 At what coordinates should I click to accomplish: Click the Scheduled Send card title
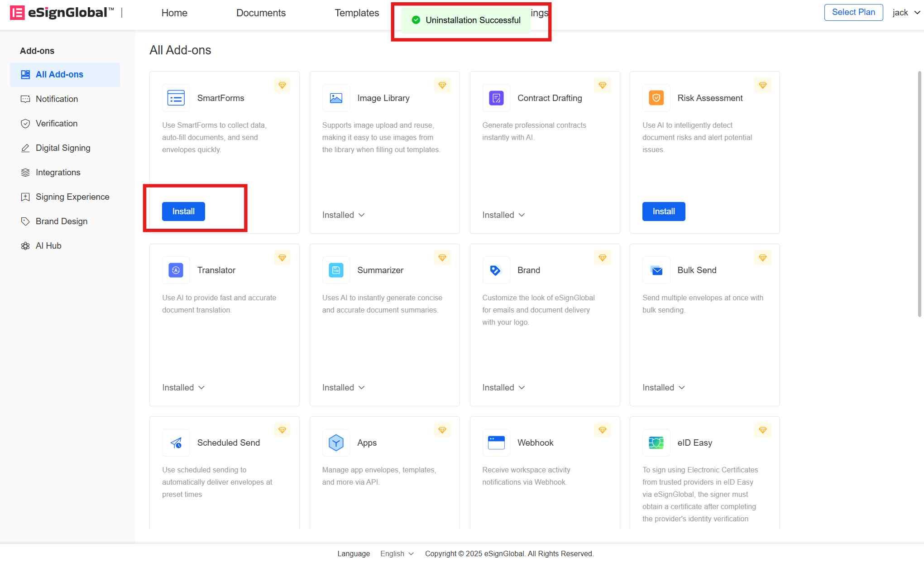click(x=228, y=443)
